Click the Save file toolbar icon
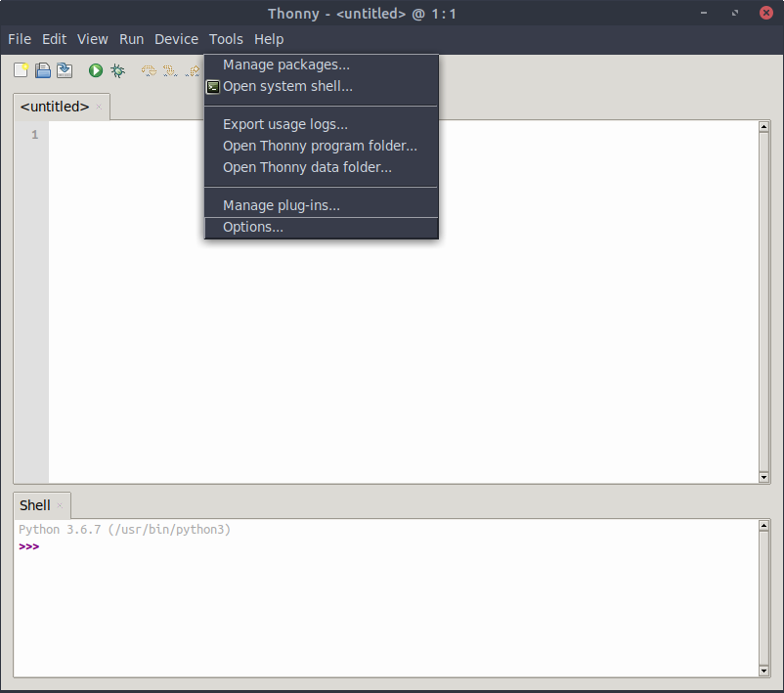784x693 pixels. click(65, 70)
